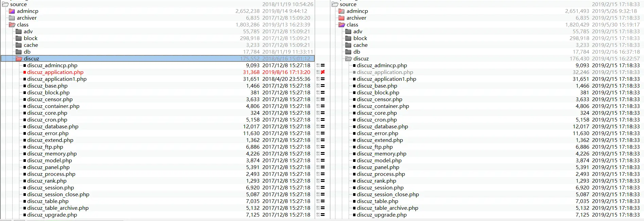Select discuz_session.php in left pane
Image resolution: width=644 pixels, height=221 pixels.
51,188
